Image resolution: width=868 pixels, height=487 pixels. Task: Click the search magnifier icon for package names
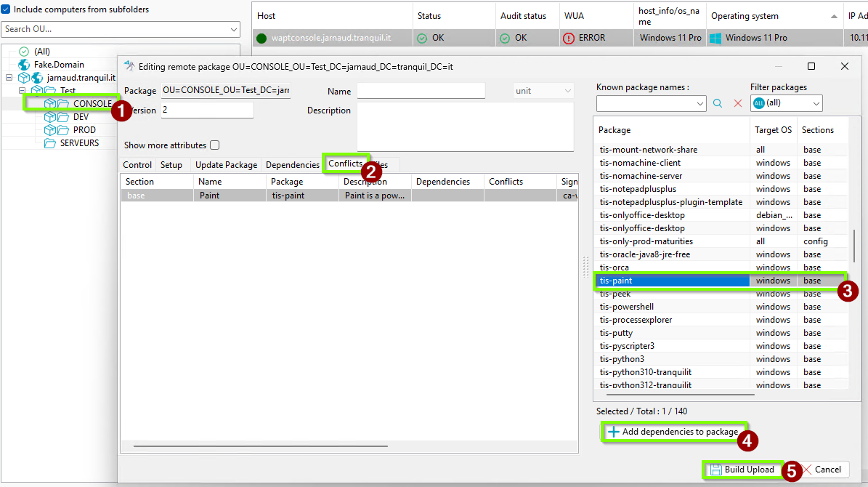coord(718,103)
